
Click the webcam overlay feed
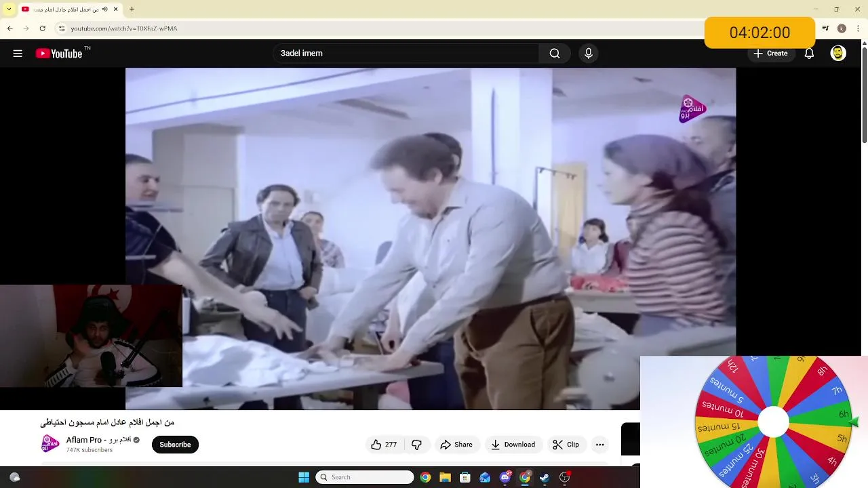91,336
